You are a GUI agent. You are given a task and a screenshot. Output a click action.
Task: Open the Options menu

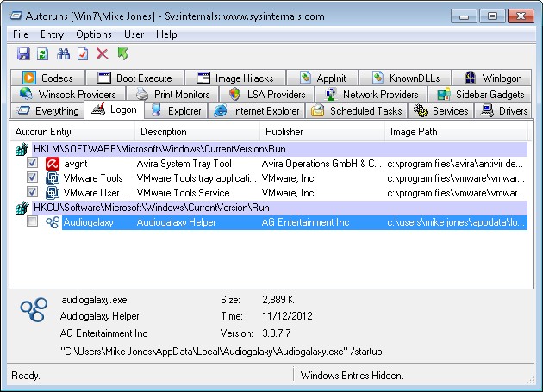click(x=94, y=34)
